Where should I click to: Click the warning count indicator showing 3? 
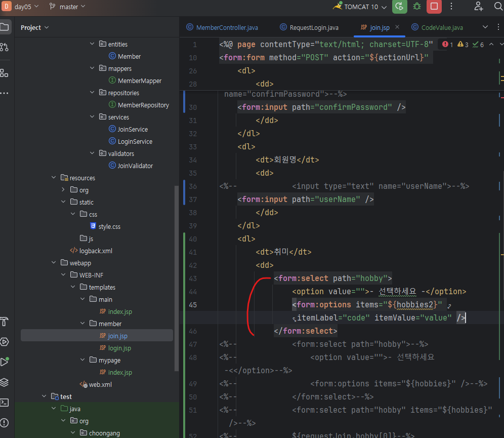pos(463,45)
